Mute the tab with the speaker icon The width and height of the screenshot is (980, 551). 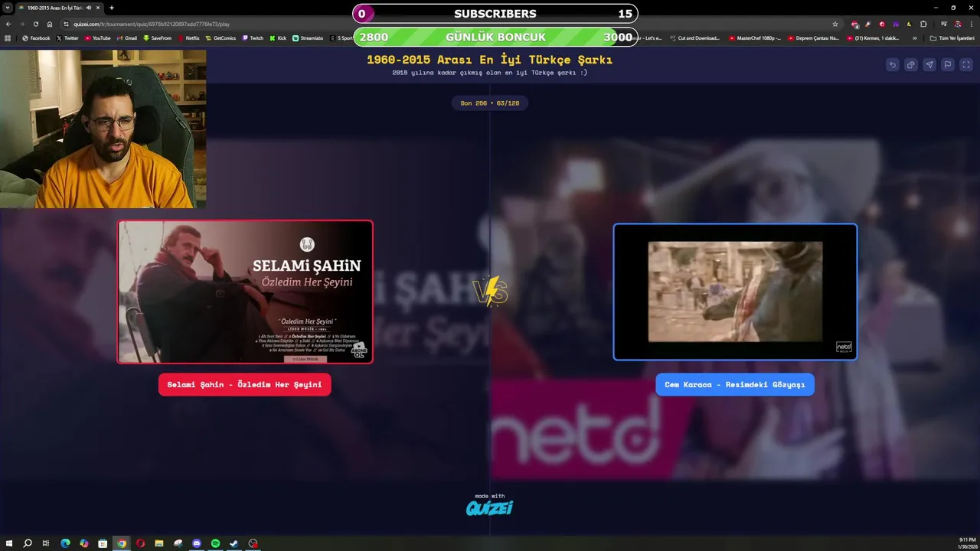click(89, 8)
